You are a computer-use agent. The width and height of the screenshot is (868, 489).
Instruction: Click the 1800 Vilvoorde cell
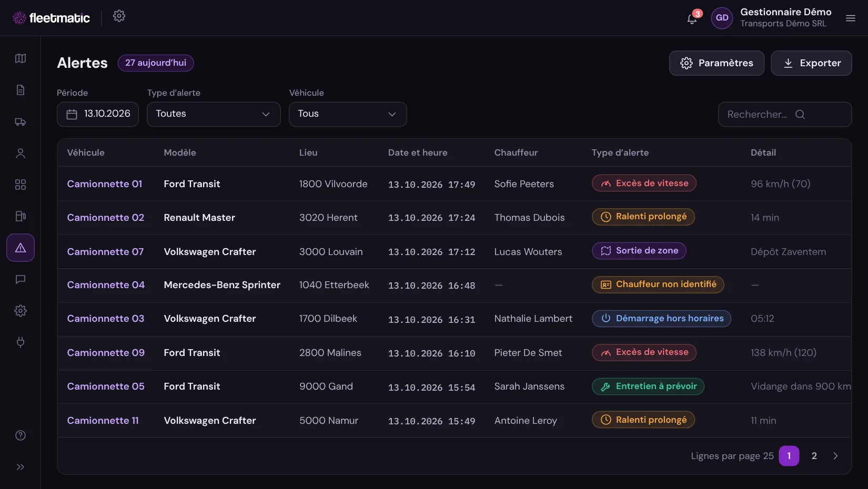point(334,184)
